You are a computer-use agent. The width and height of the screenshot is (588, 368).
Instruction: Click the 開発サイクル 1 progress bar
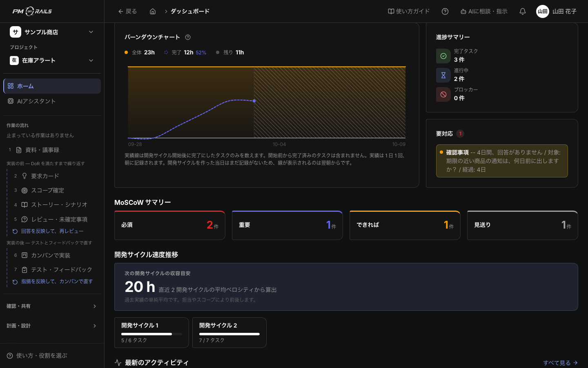[151, 334]
